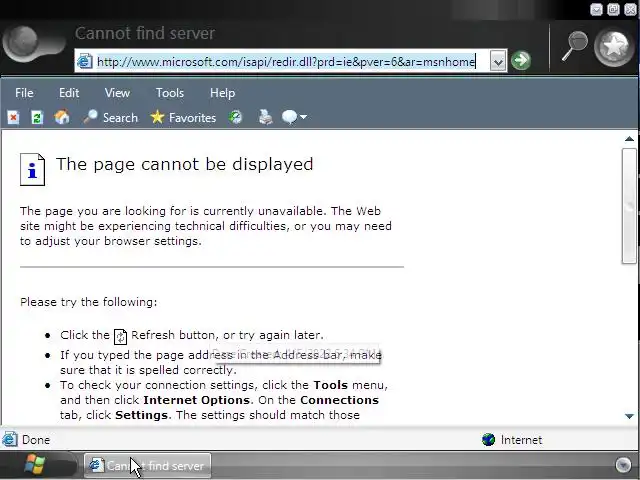This screenshot has width=640, height=480.
Task: Click the Internet zone globe icon
Action: coord(488,440)
